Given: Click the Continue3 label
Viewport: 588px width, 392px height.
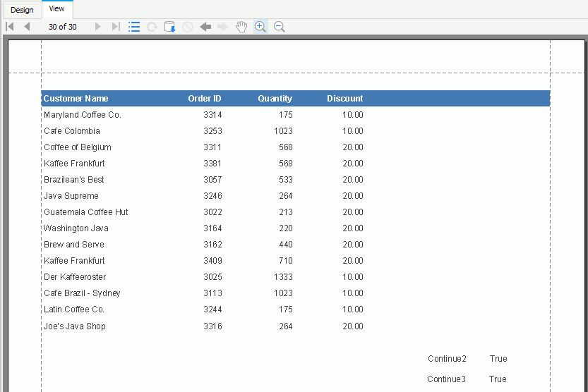Looking at the screenshot, I should pyautogui.click(x=446, y=379).
